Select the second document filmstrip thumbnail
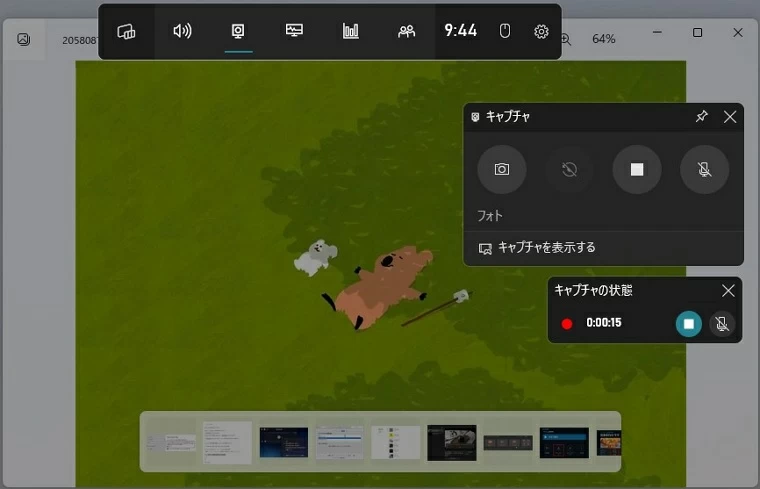This screenshot has width=760, height=489. [227, 442]
